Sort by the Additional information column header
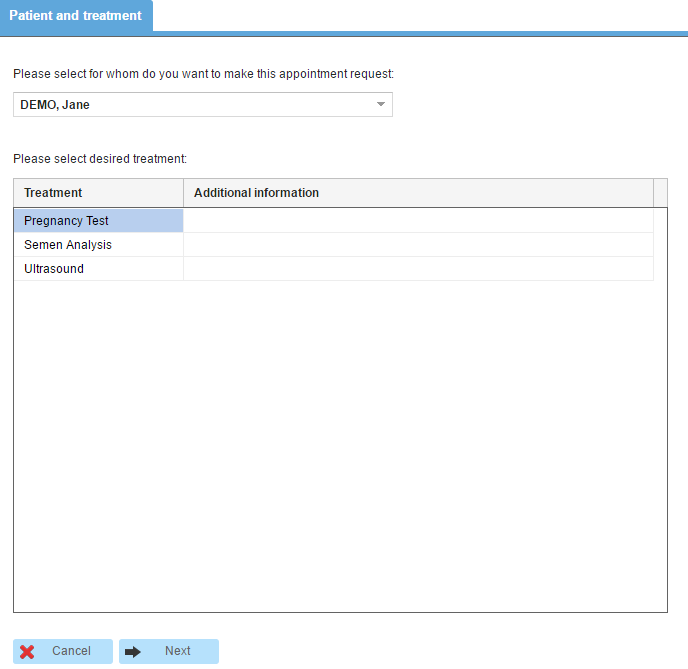Image resolution: width=688 pixels, height=669 pixels. pyautogui.click(x=418, y=193)
